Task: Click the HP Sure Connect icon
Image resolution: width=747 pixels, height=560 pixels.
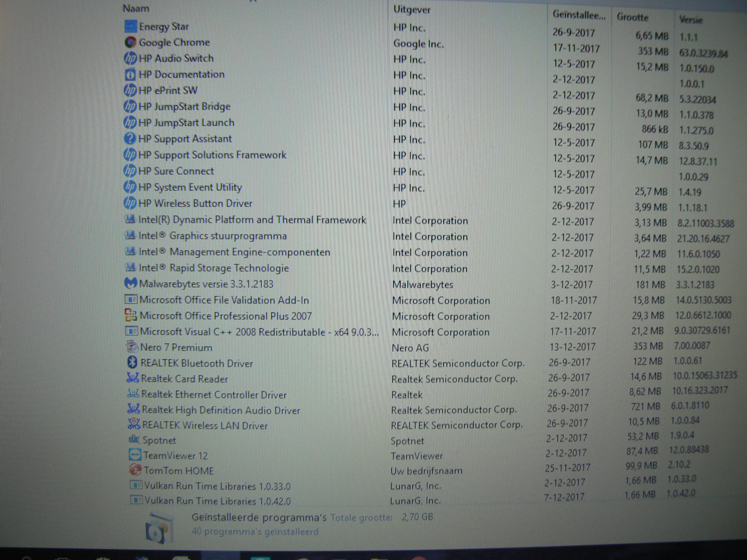Action: pos(130,171)
